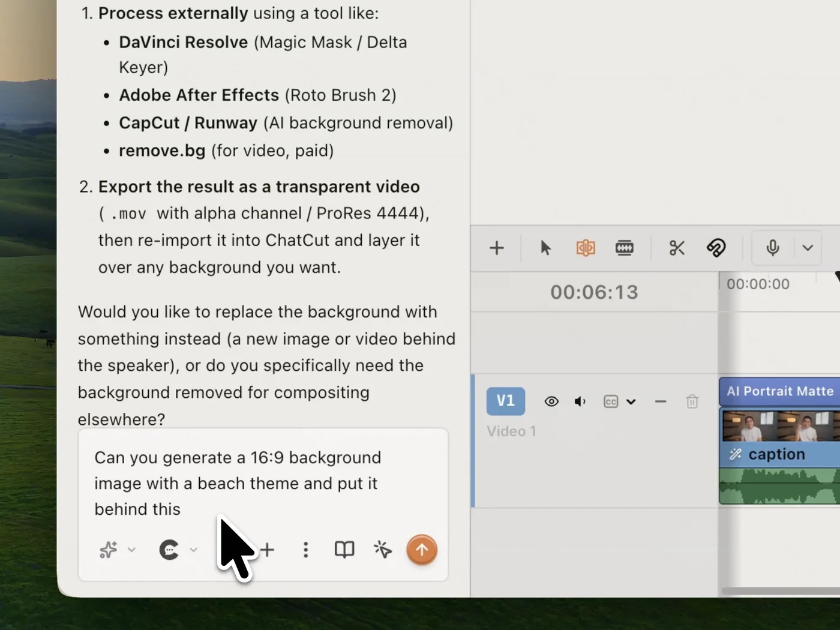Click the model selector C logo icon
The width and height of the screenshot is (840, 630).
[x=169, y=550]
